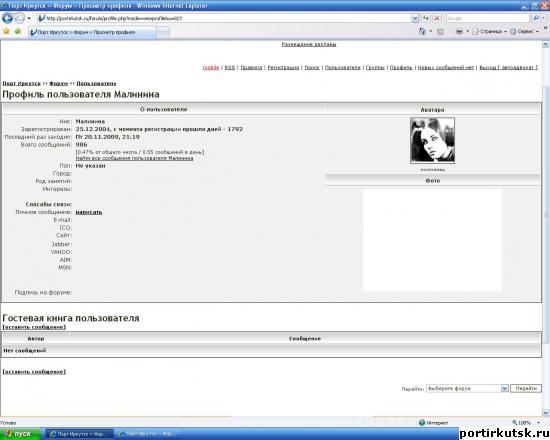Click the Add to Favorites icon

[x=18, y=32]
